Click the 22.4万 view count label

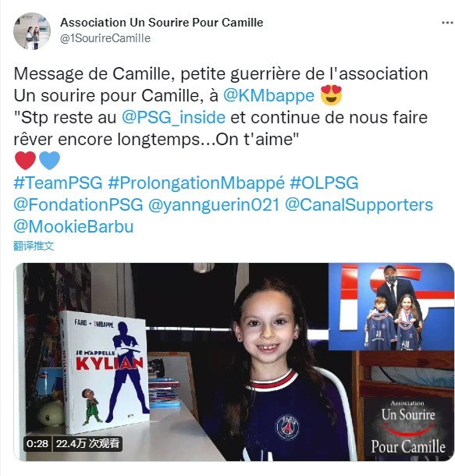click(x=87, y=444)
